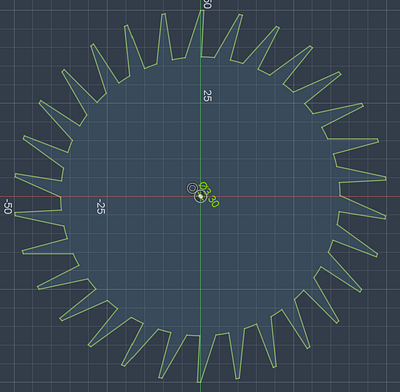This screenshot has height=392, width=400.
Task: Pick the right tooth tip just above the red axis
Action: click(x=386, y=179)
